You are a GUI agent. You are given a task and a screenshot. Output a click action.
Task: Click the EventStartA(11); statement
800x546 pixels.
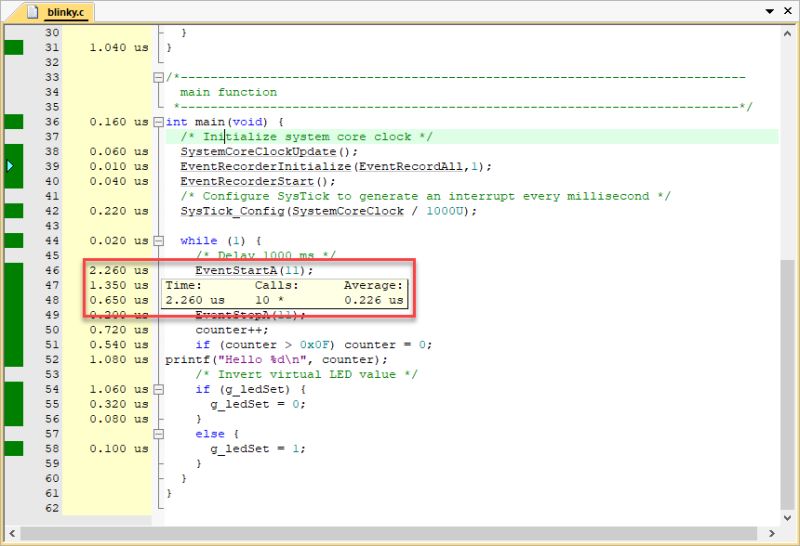tap(254, 270)
